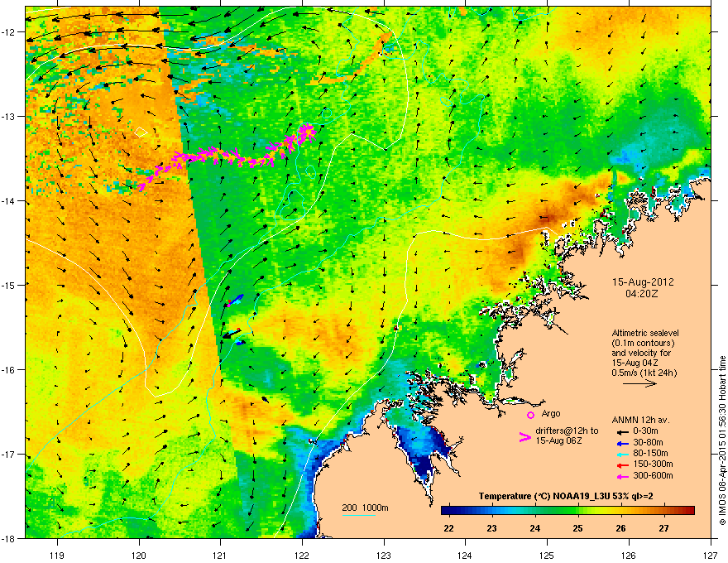Click the latitude axis label '-14'
Screen dimensions: 728x563
tap(9, 200)
